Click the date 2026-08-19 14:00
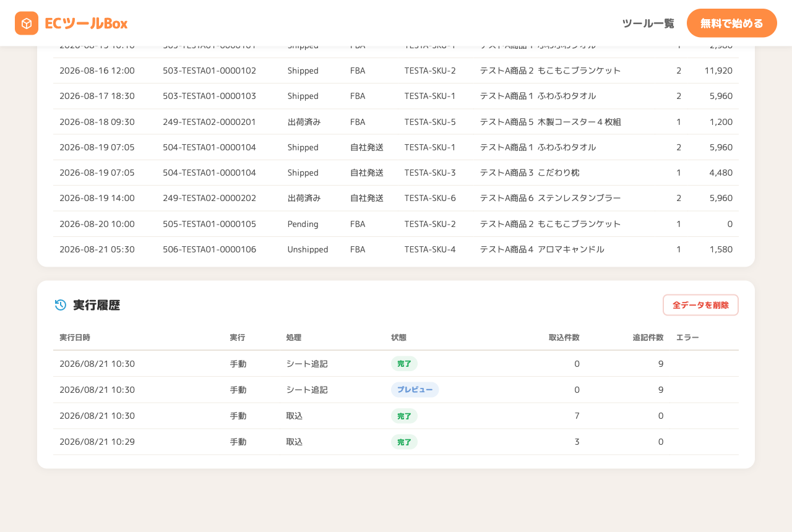Image resolution: width=792 pixels, height=532 pixels. pos(97,198)
